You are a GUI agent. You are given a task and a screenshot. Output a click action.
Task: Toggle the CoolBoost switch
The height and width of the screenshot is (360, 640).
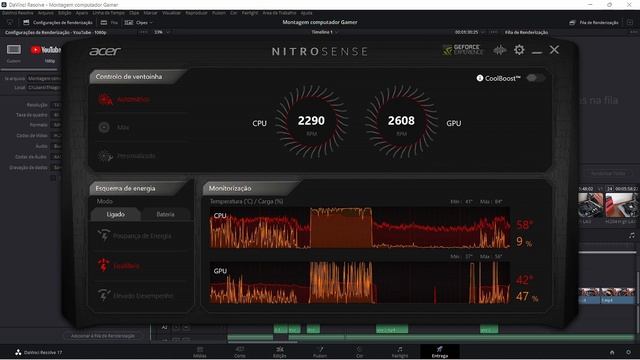click(x=535, y=78)
